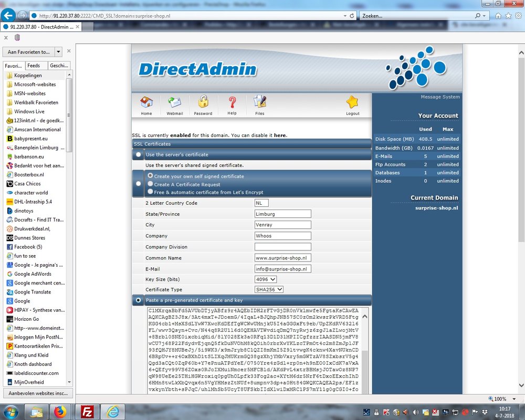Click Aanbevolen websites inschakelen button
The width and height of the screenshot is (525, 420).
[x=38, y=393]
